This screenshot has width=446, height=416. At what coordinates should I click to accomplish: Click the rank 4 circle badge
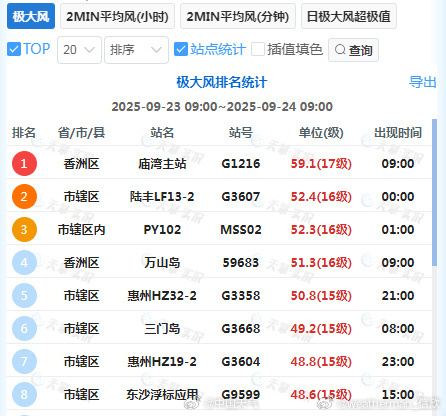click(x=24, y=262)
